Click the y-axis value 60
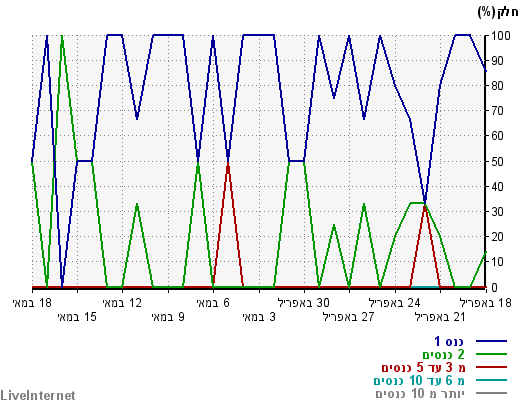The height and width of the screenshot is (405, 520). point(498,136)
